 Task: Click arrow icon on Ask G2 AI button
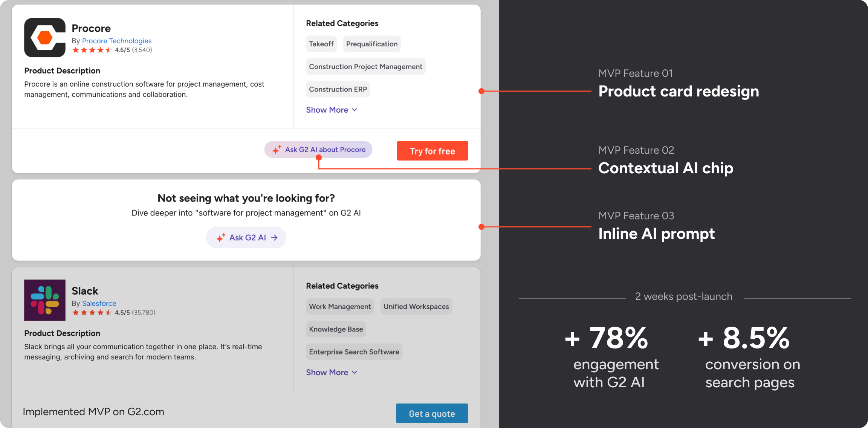click(274, 238)
